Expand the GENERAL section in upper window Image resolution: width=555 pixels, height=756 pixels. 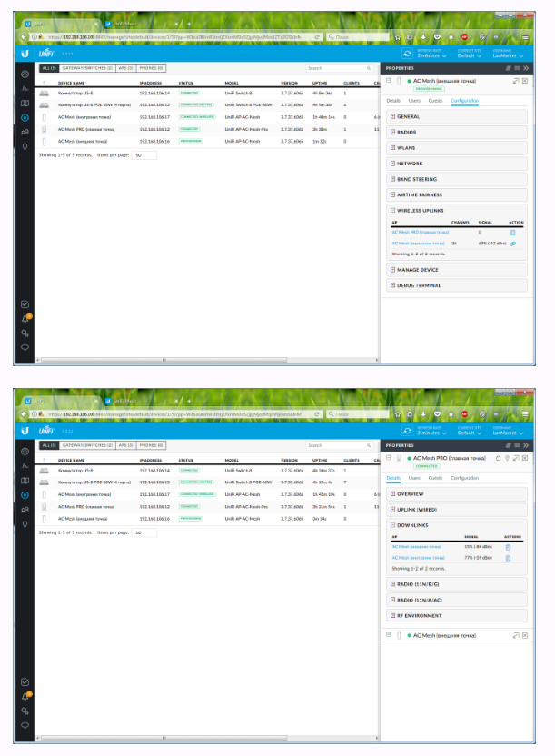pyautogui.click(x=457, y=116)
